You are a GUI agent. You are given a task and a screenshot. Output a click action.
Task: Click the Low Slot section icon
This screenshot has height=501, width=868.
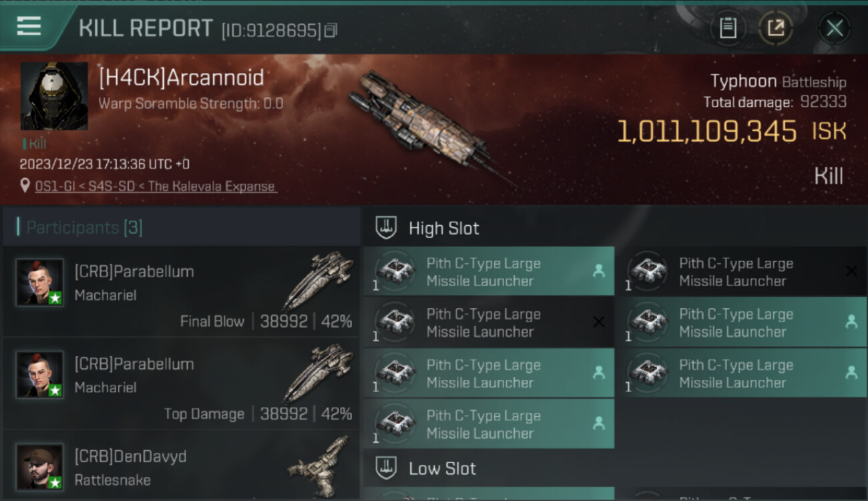386,468
